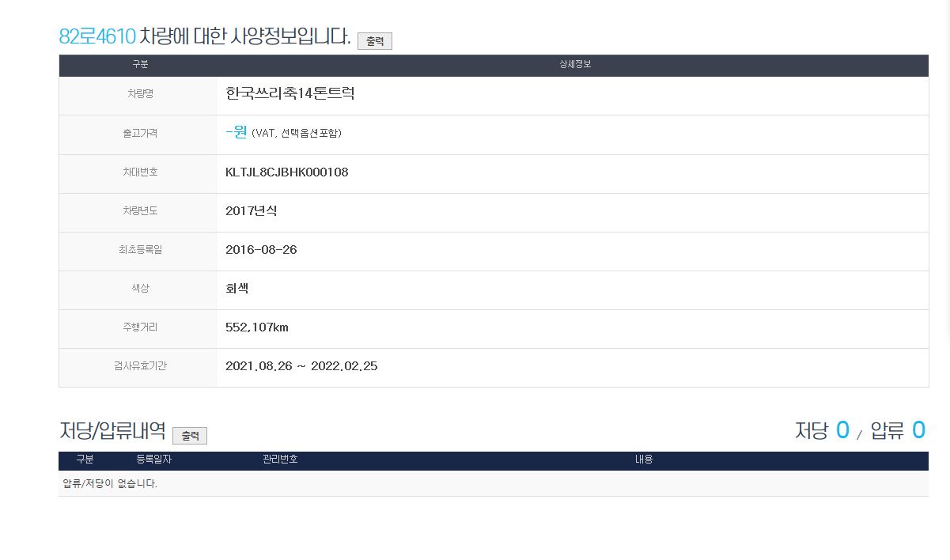Select the 2017년식 model year value
Screen dimensions: 950x560
(251, 211)
